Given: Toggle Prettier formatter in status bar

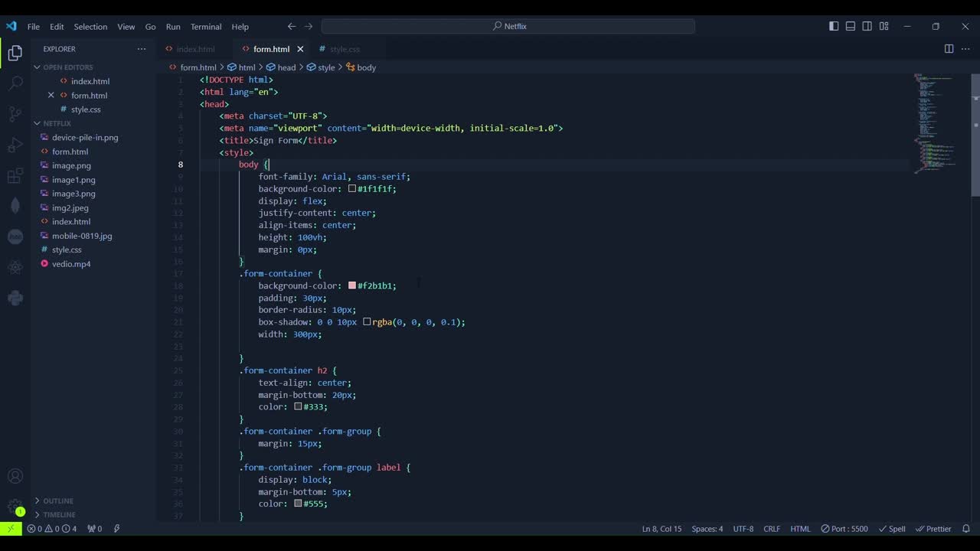Looking at the screenshot, I should click(933, 529).
